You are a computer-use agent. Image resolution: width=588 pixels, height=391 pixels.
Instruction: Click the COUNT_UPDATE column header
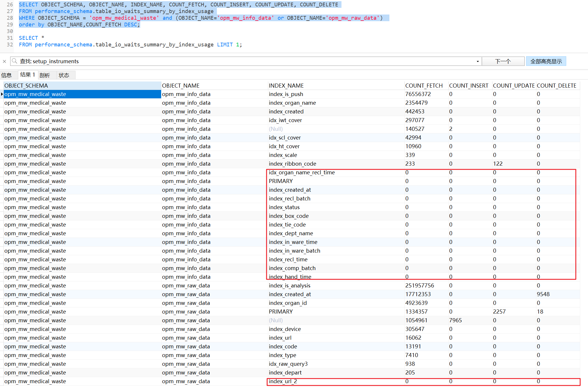(514, 86)
